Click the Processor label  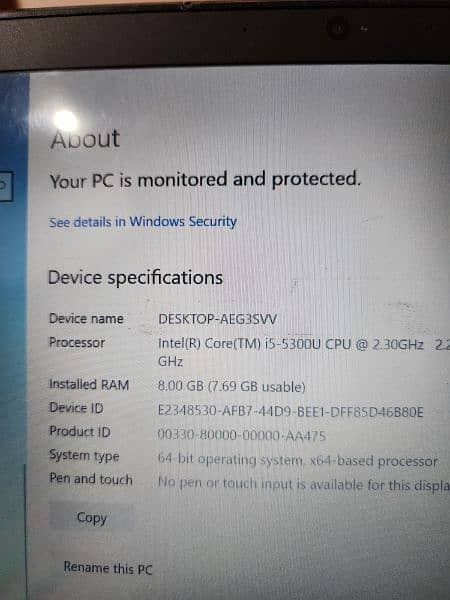pyautogui.click(x=77, y=342)
